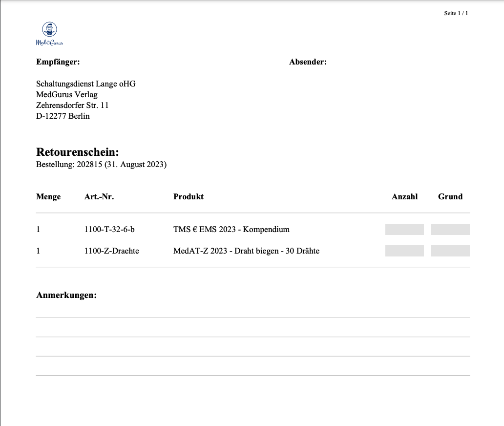Click Menge value '1' in Draehte row
504x426 pixels.
pos(38,251)
